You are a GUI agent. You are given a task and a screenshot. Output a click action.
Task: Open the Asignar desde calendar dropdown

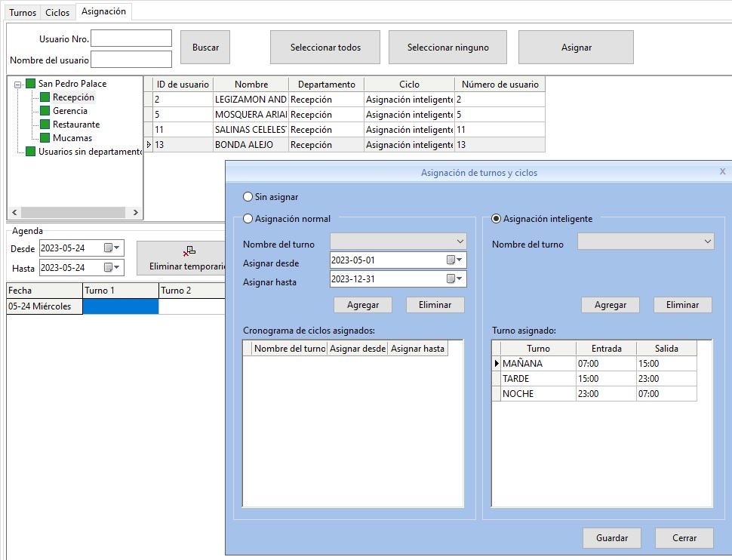click(x=454, y=260)
